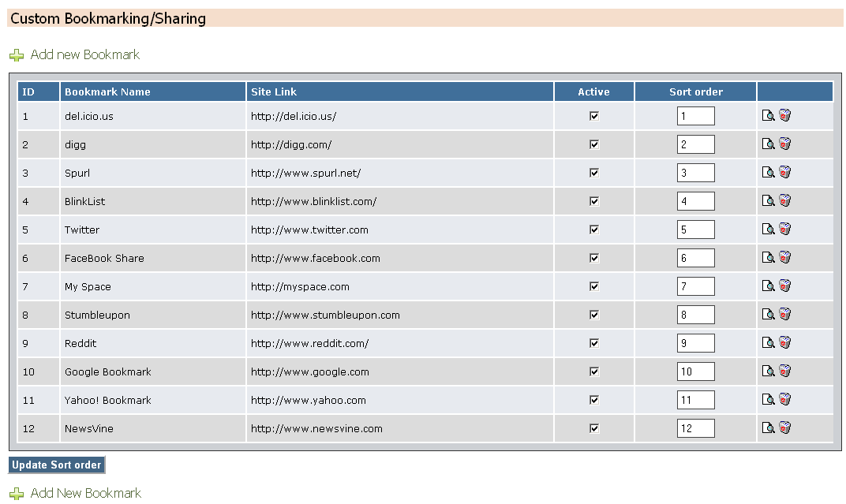Screen dimensions: 846x504
Task: Delete the Google Bookmark entry via trash icon
Action: [785, 371]
